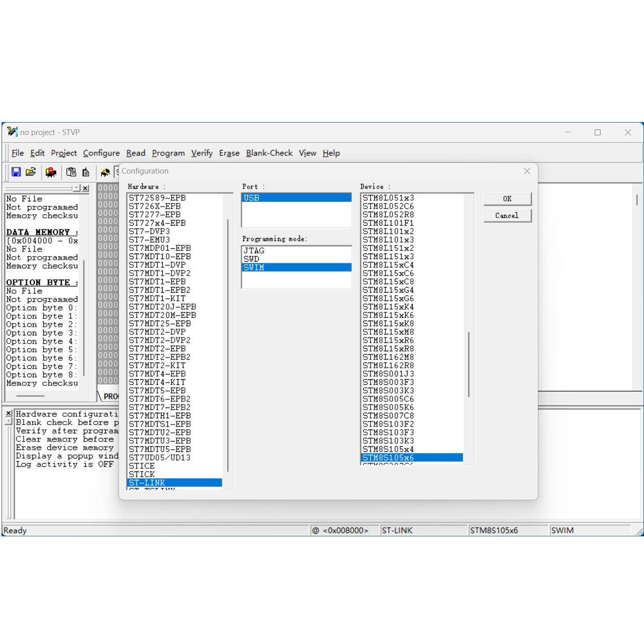Image resolution: width=644 pixels, height=644 pixels.
Task: Select STM8S001J3 device
Action: [x=412, y=374]
